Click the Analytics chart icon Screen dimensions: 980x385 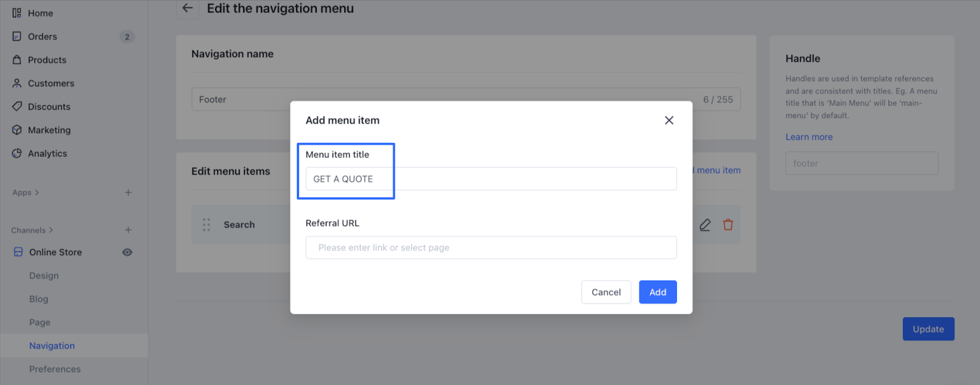pos(17,153)
